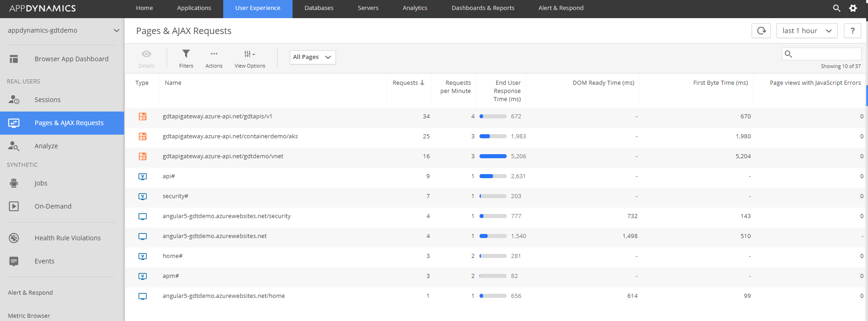Click the refresh icon button
This screenshot has height=321, width=868.
[x=761, y=30]
